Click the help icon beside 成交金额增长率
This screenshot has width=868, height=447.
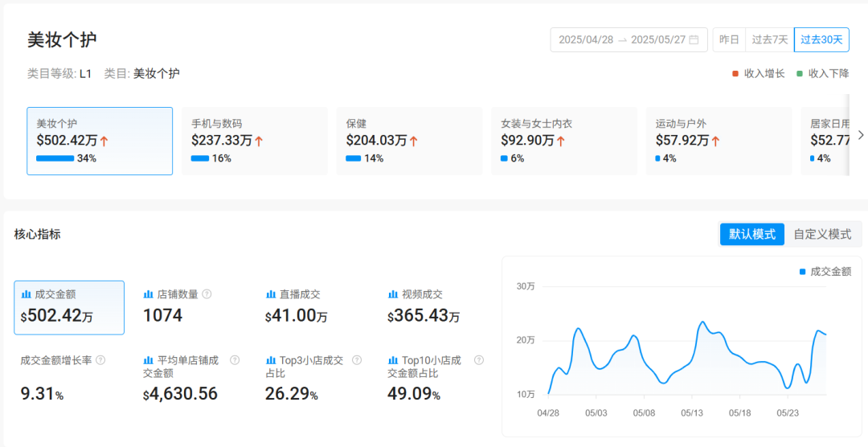tap(100, 360)
